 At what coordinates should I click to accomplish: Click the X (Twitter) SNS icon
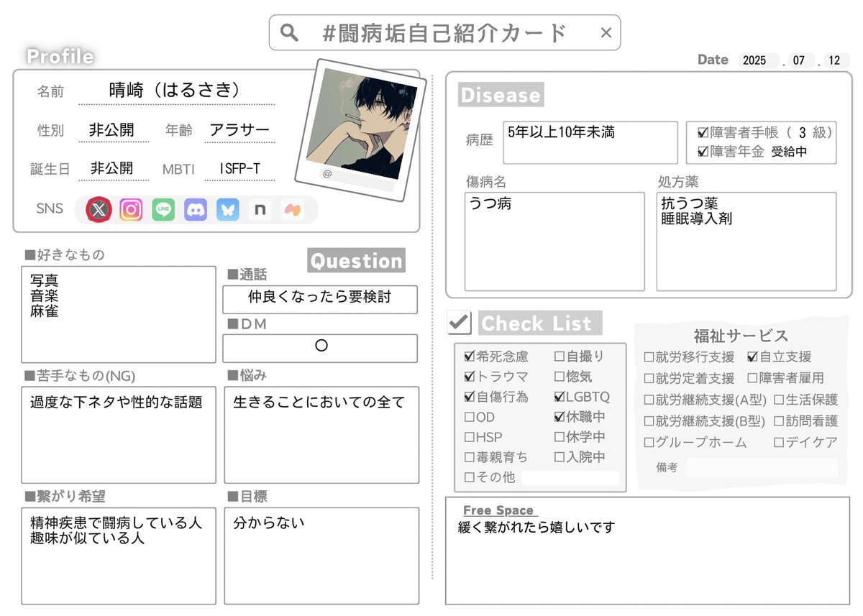pos(99,209)
